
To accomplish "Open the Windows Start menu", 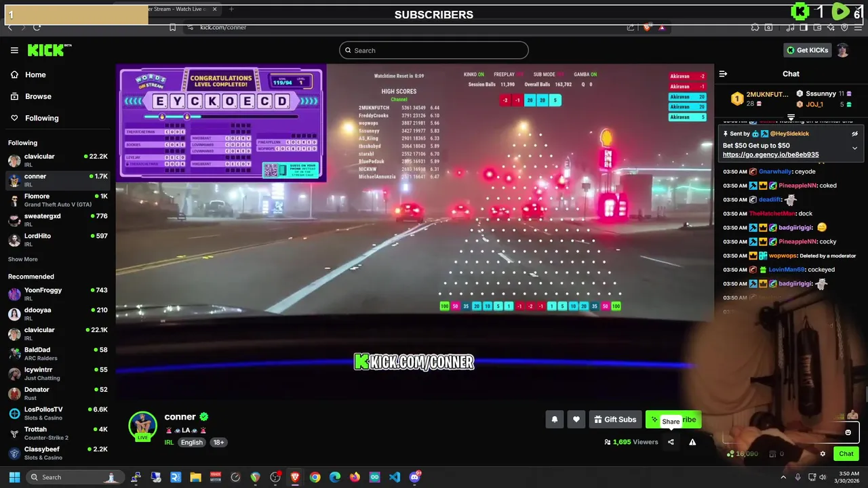I will 14,477.
